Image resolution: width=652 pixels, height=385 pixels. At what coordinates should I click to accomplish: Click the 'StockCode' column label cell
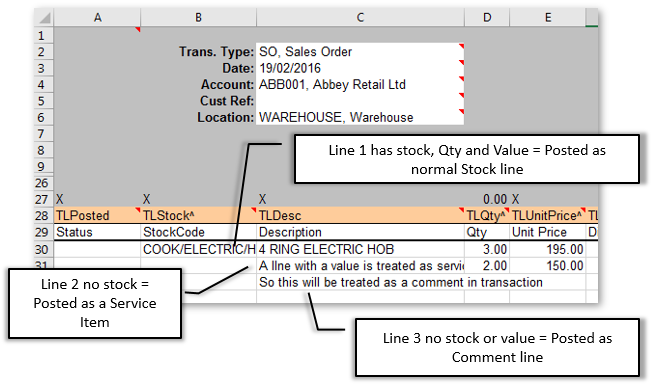coord(198,232)
